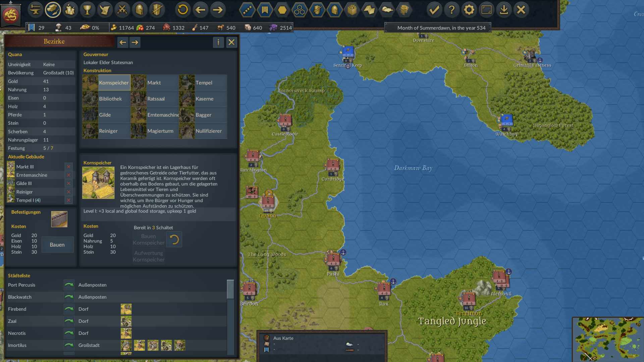
Task: Jump to Imortilus using its green arrow
Action: [69, 345]
